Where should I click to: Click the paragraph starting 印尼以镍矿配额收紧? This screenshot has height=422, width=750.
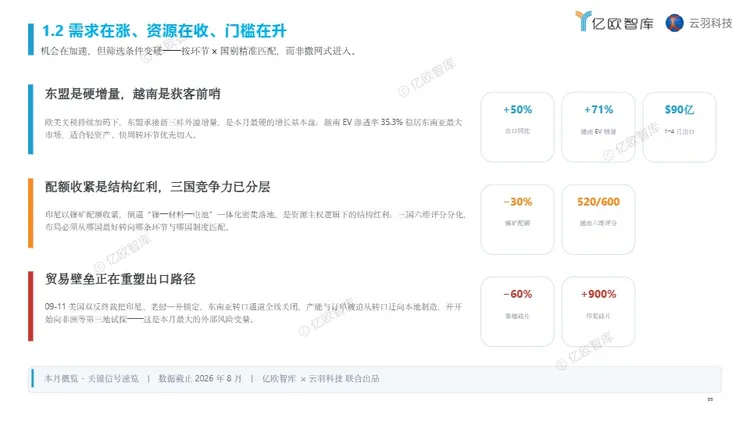[255, 221]
